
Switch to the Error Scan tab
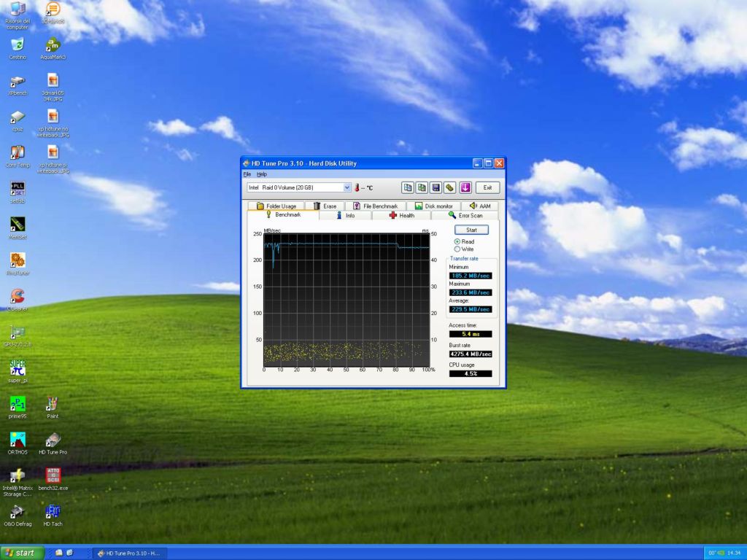465,216
